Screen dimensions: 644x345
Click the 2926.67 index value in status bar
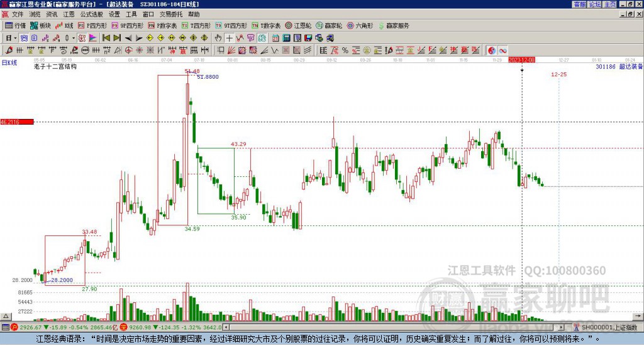(31, 327)
